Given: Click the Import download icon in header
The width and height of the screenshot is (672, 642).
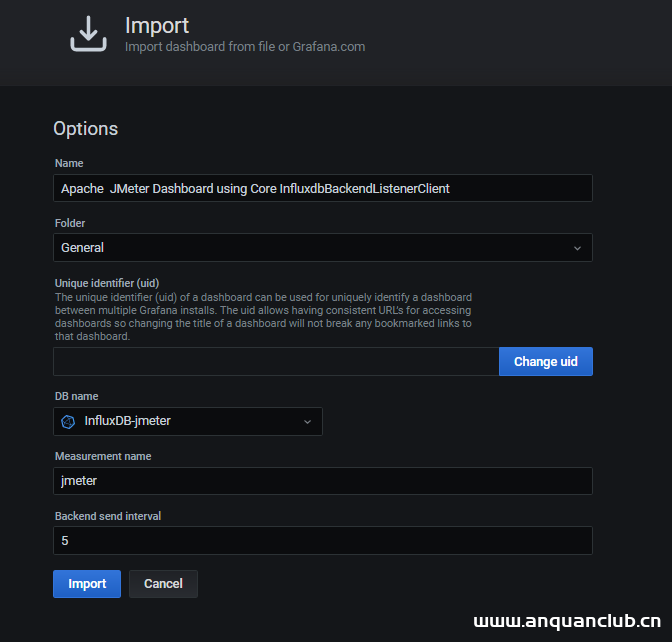Looking at the screenshot, I should pos(88,34).
